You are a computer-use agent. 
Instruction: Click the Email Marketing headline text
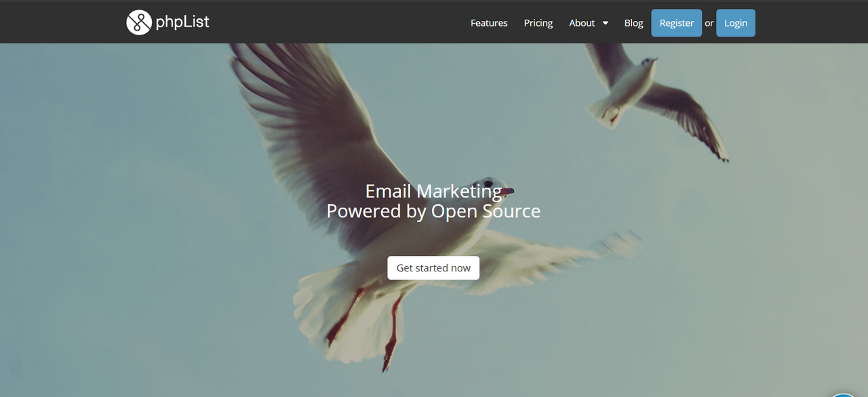(433, 191)
